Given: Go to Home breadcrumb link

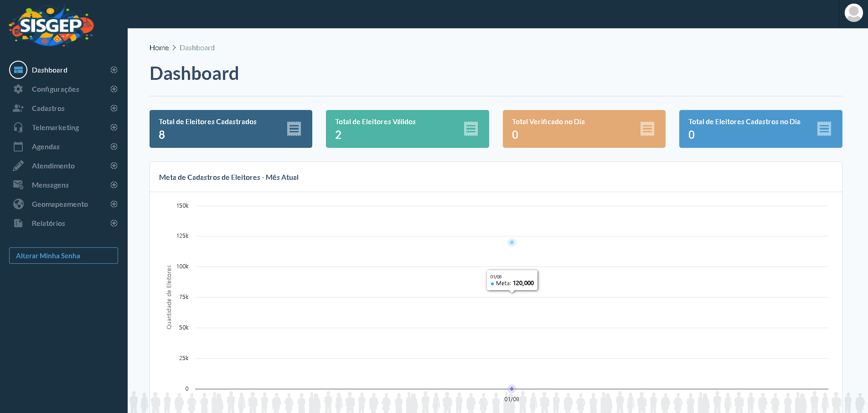Looking at the screenshot, I should pyautogui.click(x=159, y=48).
